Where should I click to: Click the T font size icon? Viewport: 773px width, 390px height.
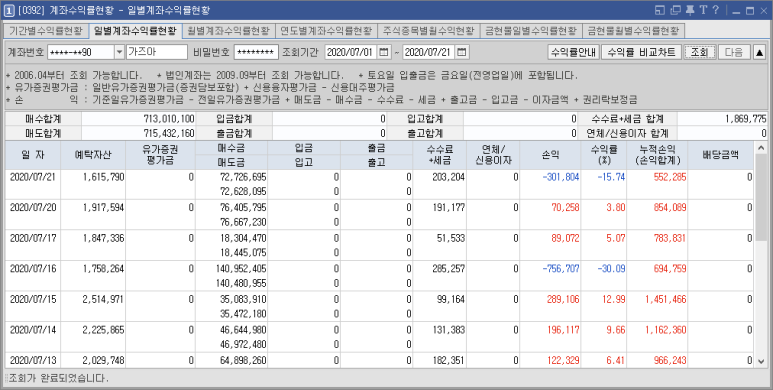coord(703,10)
